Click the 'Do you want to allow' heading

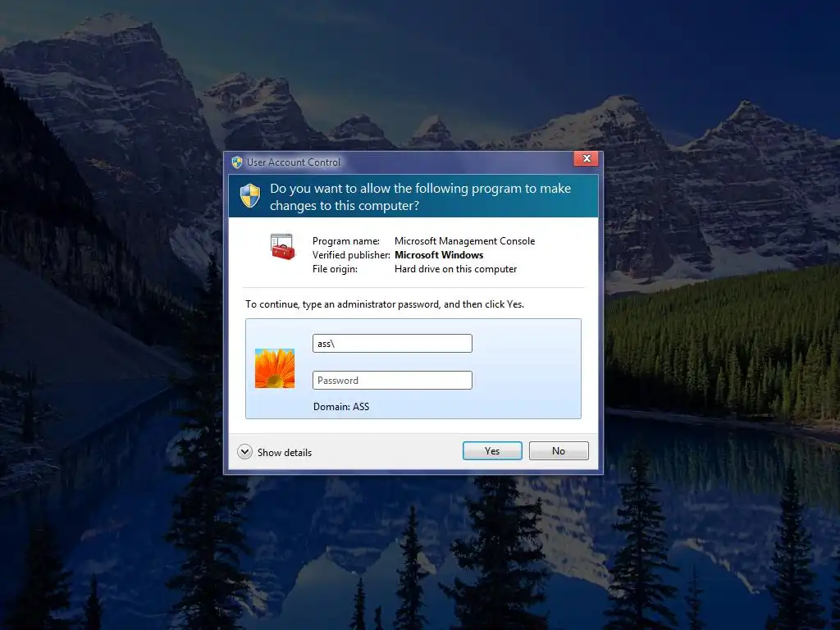pos(421,197)
